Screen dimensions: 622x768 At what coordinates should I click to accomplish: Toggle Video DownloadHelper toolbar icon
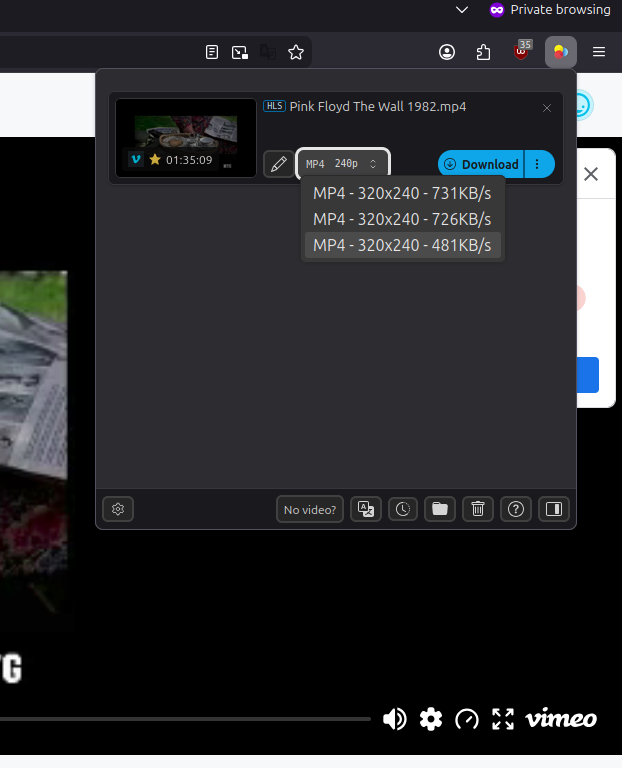click(x=561, y=51)
